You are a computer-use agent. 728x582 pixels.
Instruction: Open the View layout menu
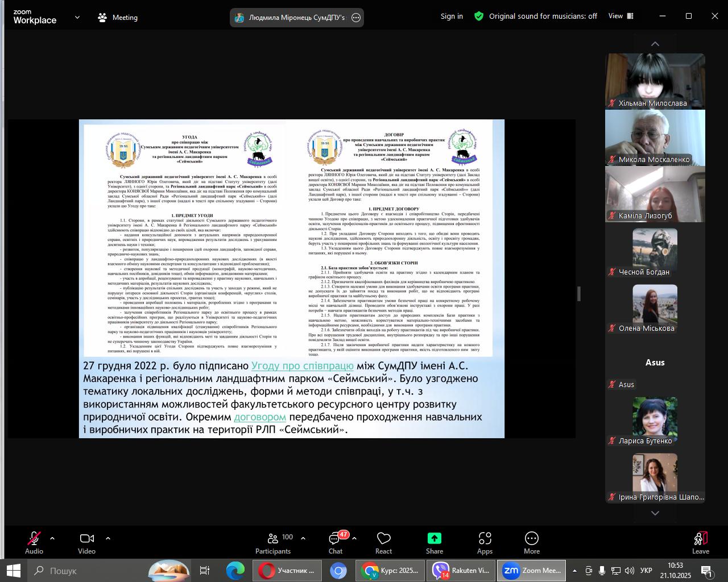[x=621, y=16]
